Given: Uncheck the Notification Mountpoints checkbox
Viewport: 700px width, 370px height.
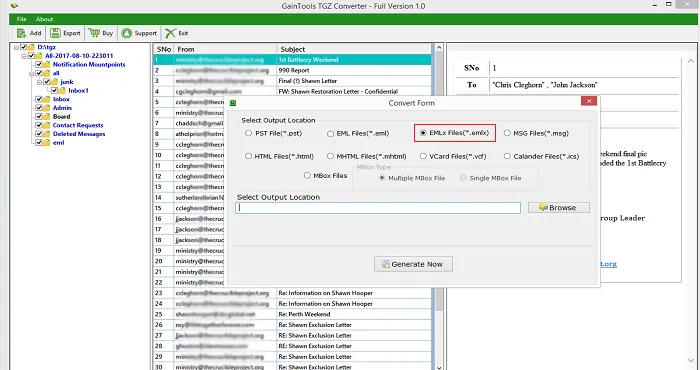Looking at the screenshot, I should tap(39, 65).
